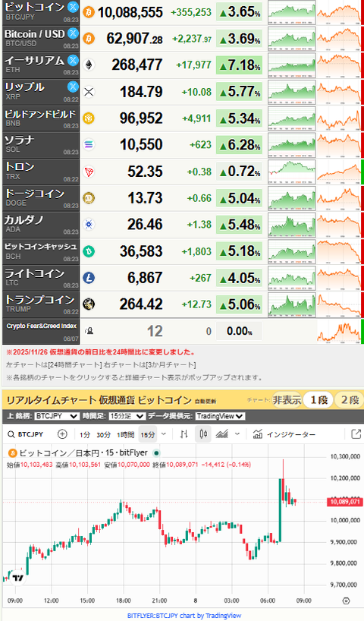Click the Solana logo icon

tap(89, 144)
